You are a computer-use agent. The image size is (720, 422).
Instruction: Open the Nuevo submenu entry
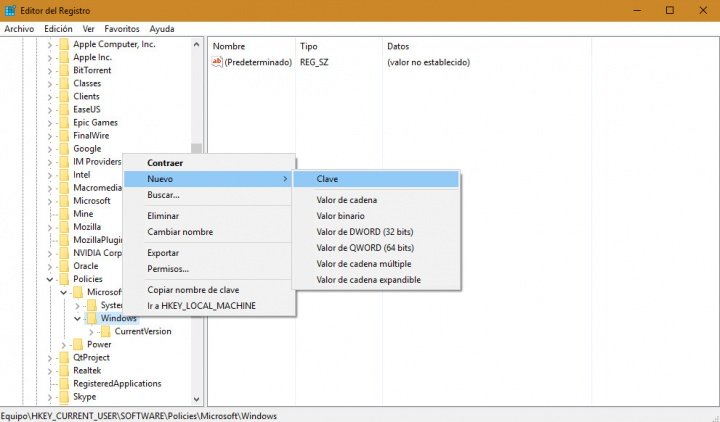tap(209, 179)
